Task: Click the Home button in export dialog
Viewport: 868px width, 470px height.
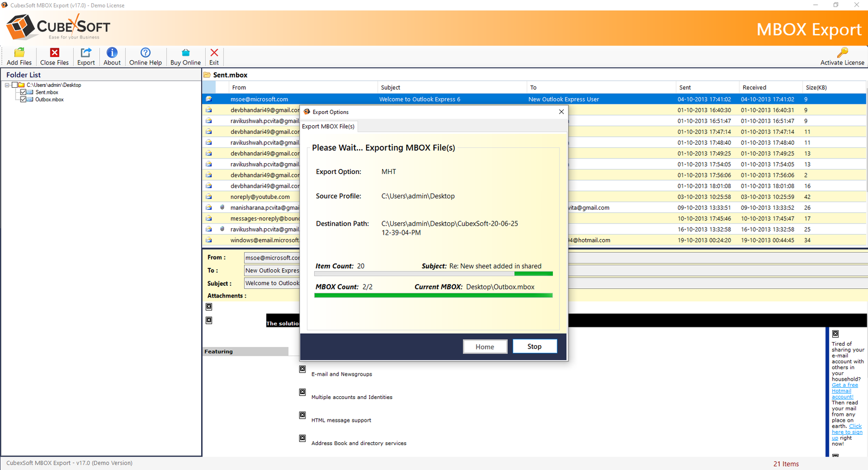Action: (x=485, y=347)
